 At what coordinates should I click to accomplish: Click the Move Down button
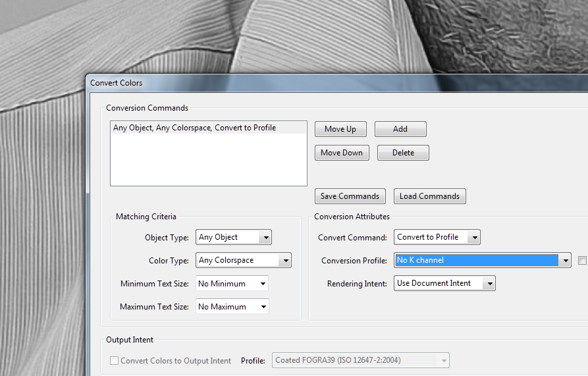tap(342, 153)
